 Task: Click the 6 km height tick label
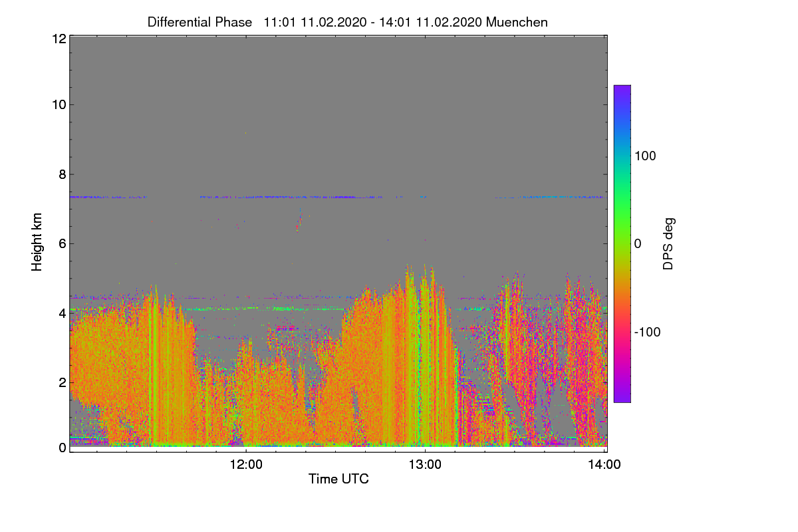[61, 243]
